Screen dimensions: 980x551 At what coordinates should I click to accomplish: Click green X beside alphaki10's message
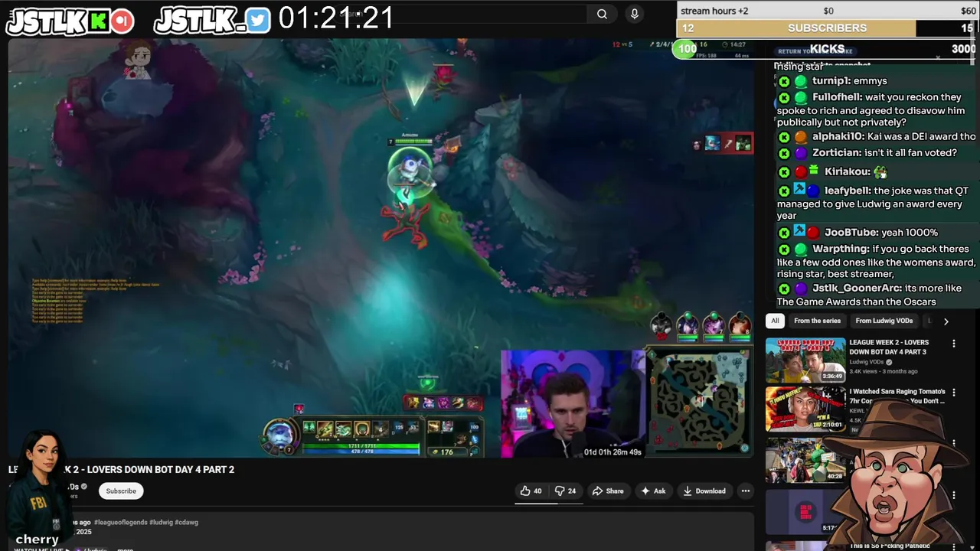click(x=784, y=137)
